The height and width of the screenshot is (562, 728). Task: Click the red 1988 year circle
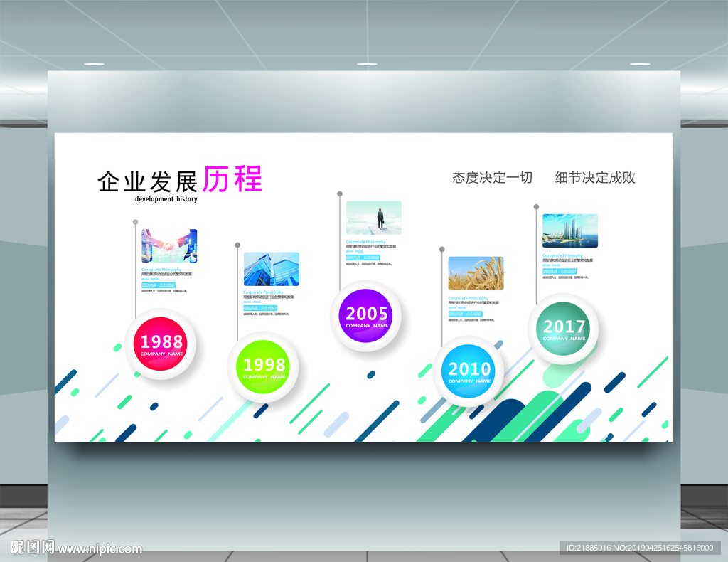pyautogui.click(x=160, y=344)
